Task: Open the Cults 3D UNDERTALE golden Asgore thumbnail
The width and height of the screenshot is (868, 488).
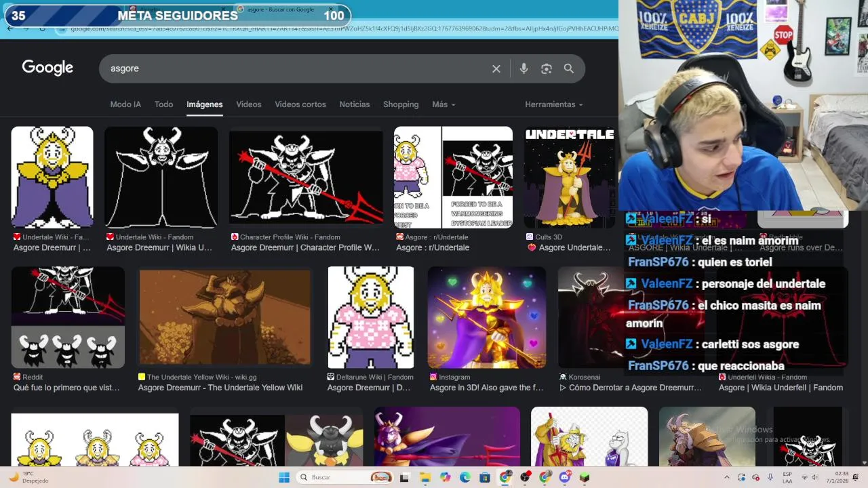Action: [569, 177]
